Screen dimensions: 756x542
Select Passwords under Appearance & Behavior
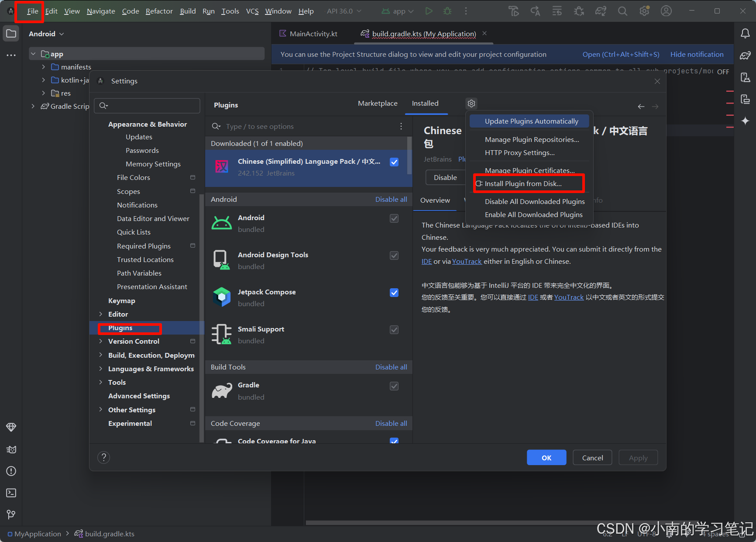[x=142, y=150]
